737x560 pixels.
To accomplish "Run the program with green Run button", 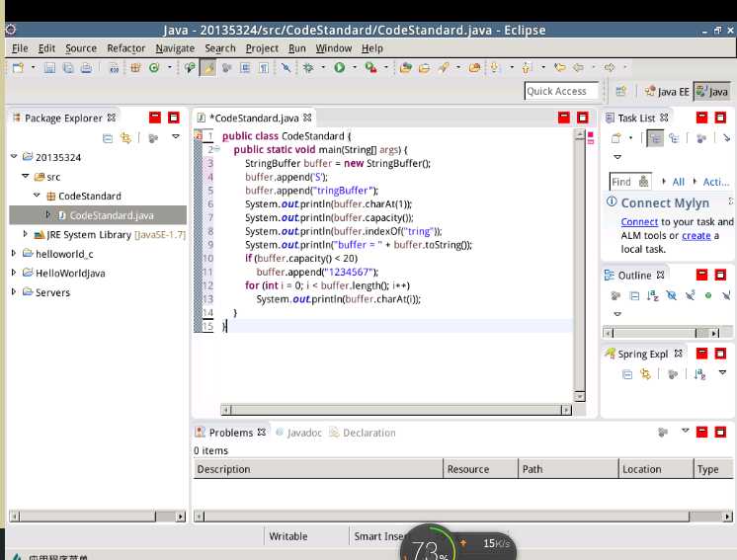I will (x=340, y=68).
